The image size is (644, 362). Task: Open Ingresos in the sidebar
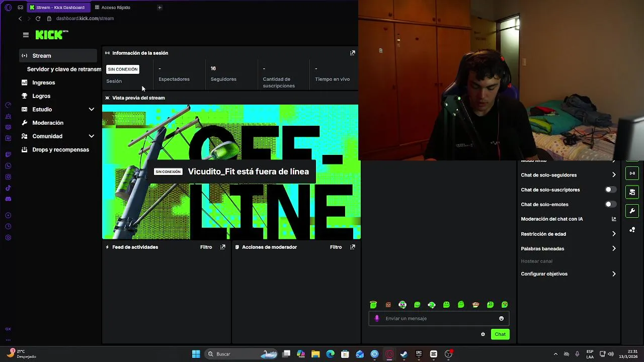point(43,82)
